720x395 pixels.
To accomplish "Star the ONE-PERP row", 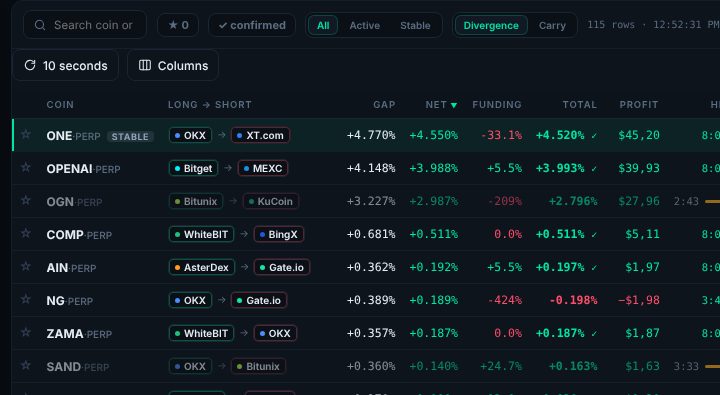I will coord(26,135).
